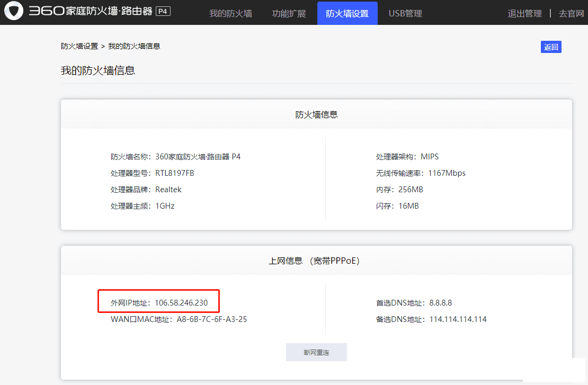Click the 上网信息 (宽带PPPoE) panel header
This screenshot has height=385, width=588.
[x=316, y=261]
